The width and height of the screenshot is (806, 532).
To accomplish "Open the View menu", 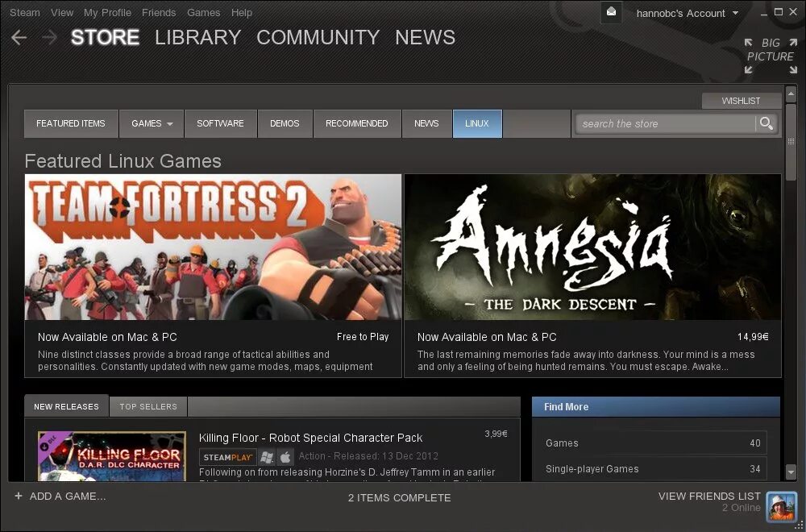I will 62,13.
